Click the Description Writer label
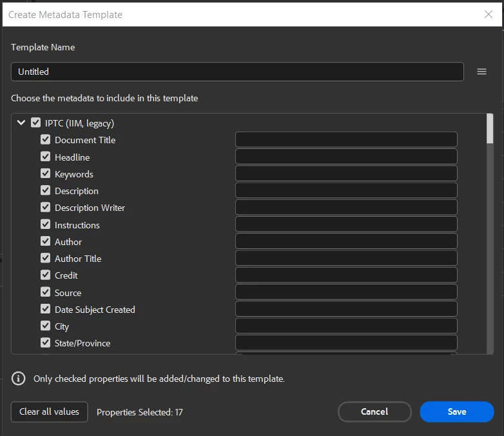504x436 pixels. point(90,208)
